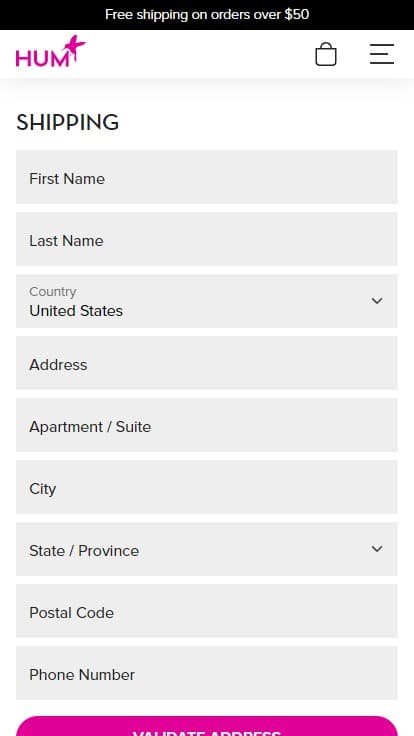Click into the Postal Code field

coord(207,611)
